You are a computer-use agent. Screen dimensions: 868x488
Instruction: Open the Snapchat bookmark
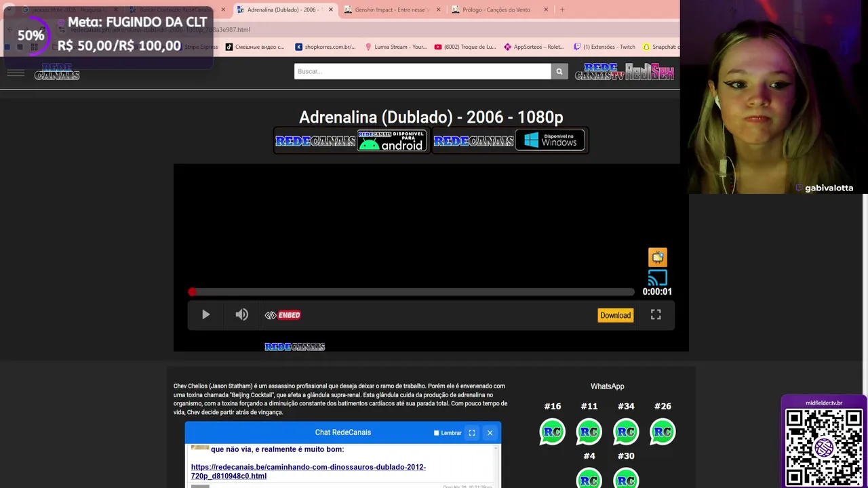[x=660, y=47]
